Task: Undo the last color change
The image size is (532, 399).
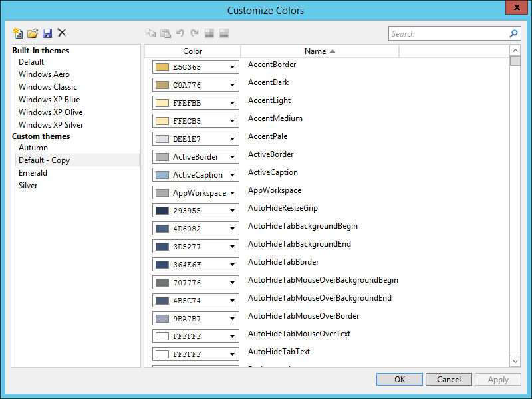Action: 180,33
